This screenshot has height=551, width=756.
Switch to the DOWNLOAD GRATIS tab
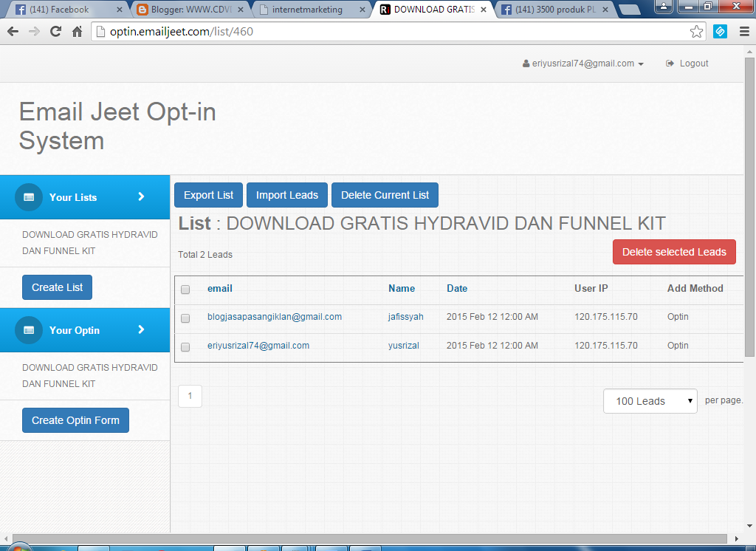433,10
